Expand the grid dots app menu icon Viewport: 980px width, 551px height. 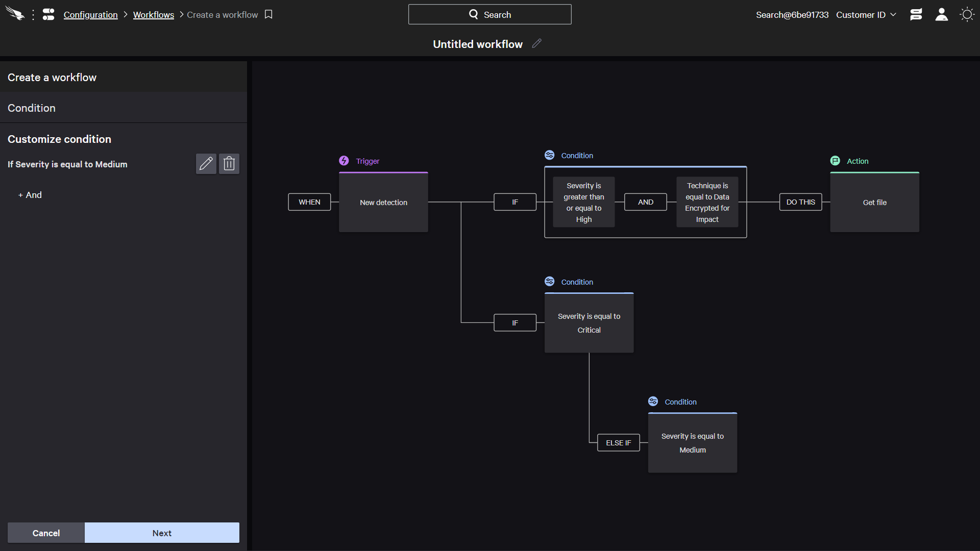[x=33, y=15]
